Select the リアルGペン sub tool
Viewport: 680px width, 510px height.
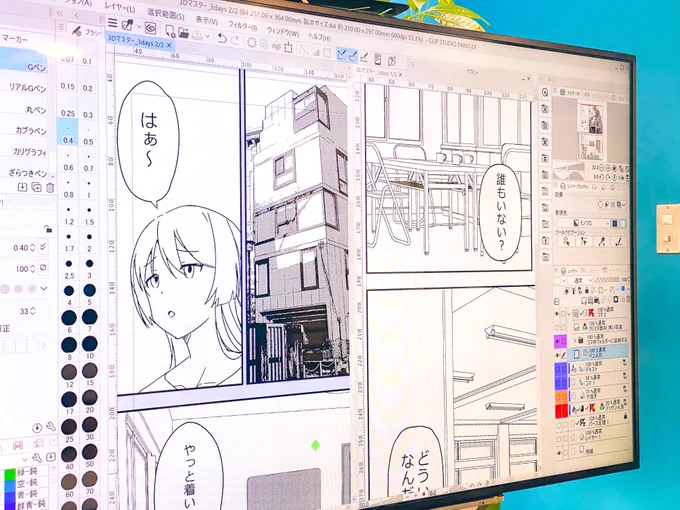(24, 87)
